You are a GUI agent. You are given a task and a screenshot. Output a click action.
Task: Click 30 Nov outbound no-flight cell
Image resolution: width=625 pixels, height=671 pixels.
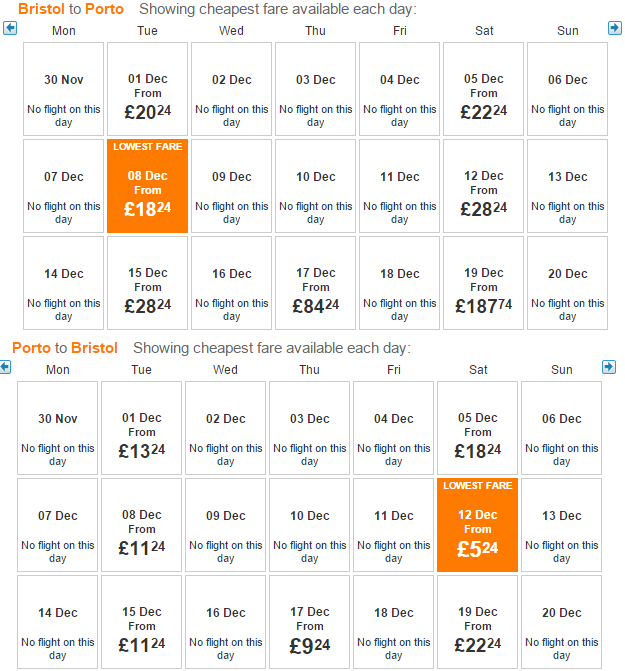click(x=63, y=89)
